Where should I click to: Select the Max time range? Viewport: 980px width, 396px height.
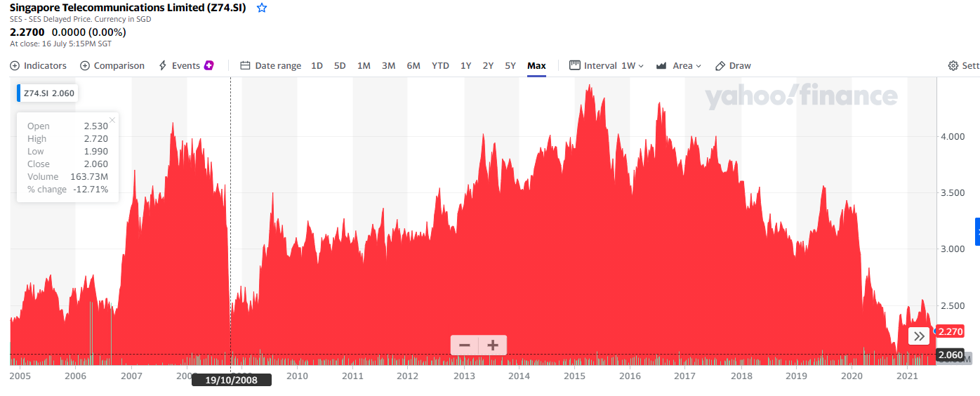[536, 65]
